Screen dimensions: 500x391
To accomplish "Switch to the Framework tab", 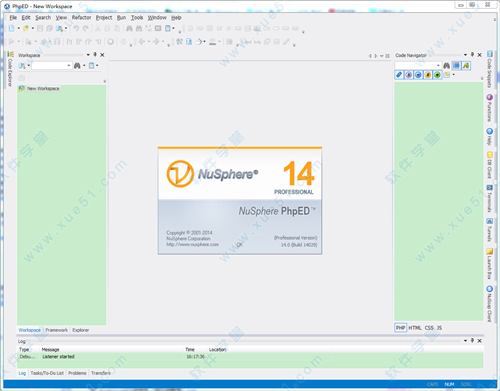I will [x=56, y=330].
